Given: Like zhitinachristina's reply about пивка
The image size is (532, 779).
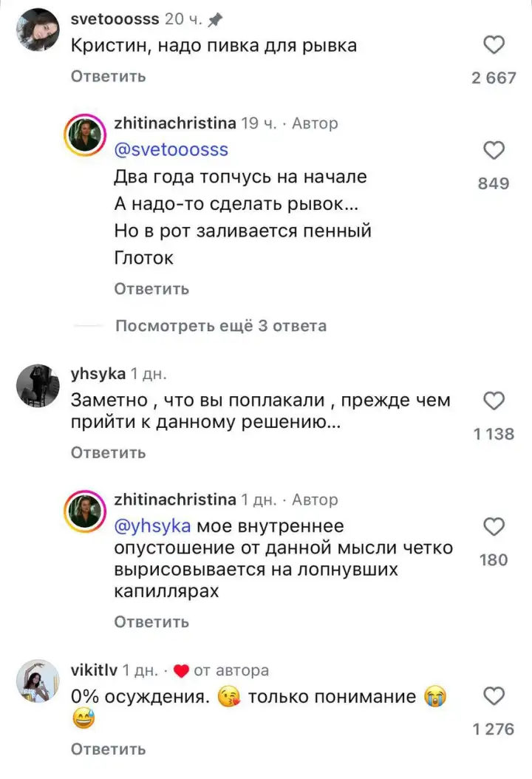Looking at the screenshot, I should (x=494, y=149).
